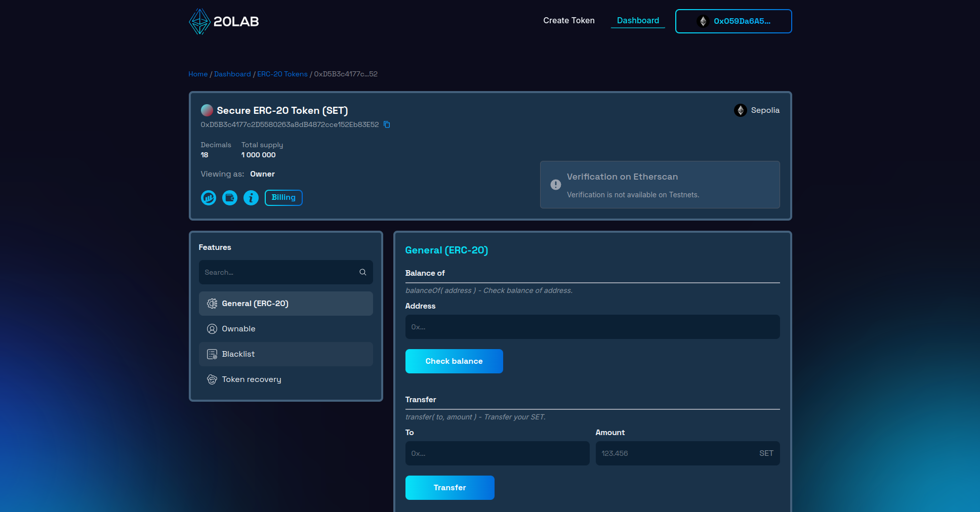The image size is (980, 512).
Task: Open the token info icon
Action: (x=251, y=198)
